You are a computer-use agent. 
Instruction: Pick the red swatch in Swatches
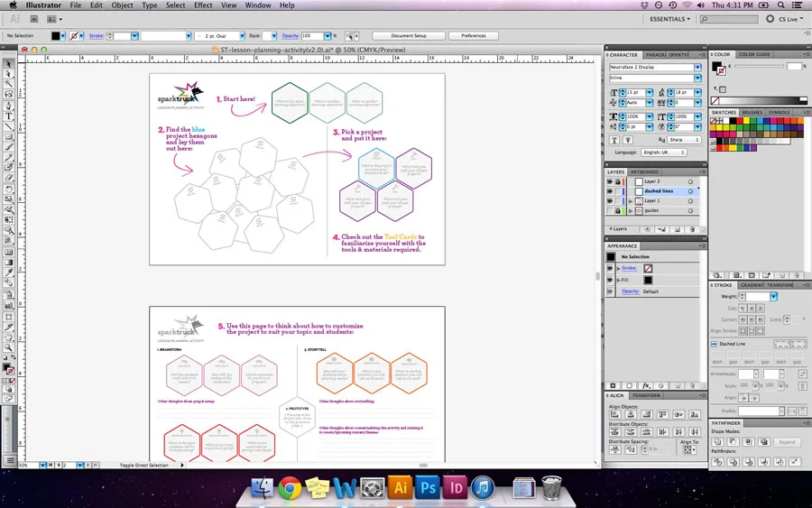740,121
